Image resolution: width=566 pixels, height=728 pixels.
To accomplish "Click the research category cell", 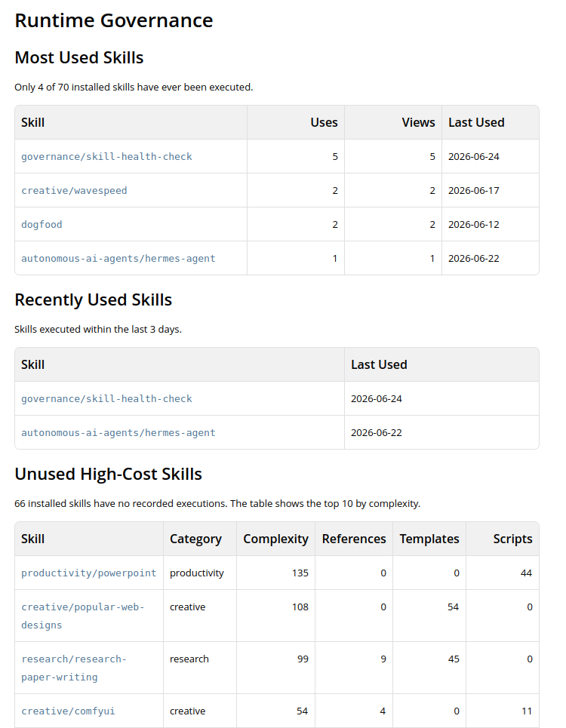I will pyautogui.click(x=189, y=659).
